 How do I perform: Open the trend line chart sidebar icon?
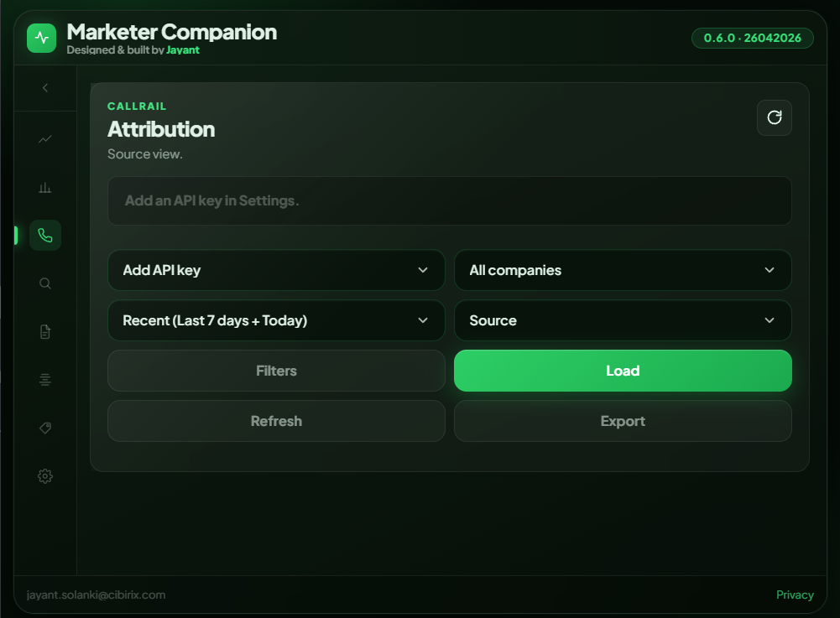pyautogui.click(x=45, y=139)
